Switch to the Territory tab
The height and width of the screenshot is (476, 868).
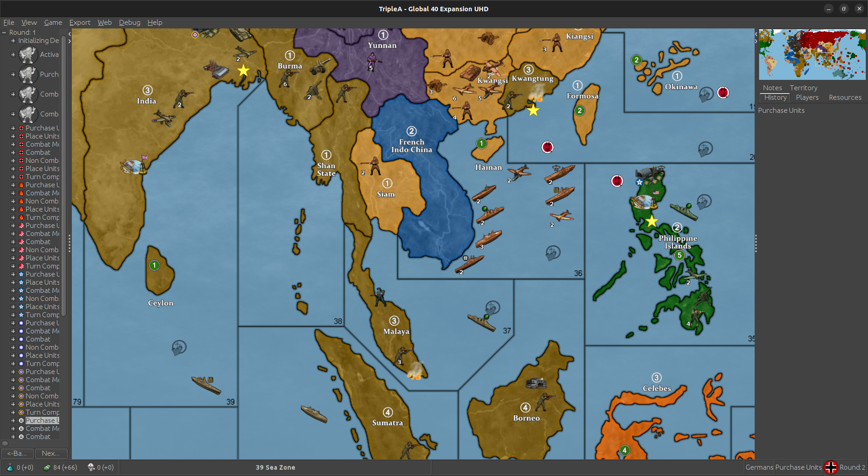coord(803,88)
